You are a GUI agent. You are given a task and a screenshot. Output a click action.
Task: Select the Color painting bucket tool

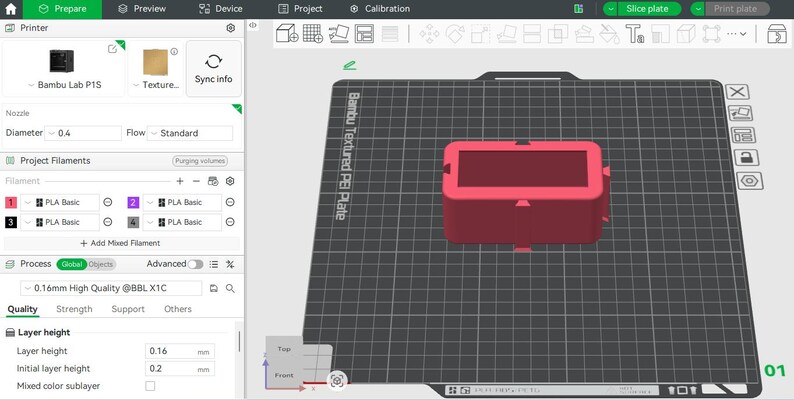pyautogui.click(x=609, y=34)
